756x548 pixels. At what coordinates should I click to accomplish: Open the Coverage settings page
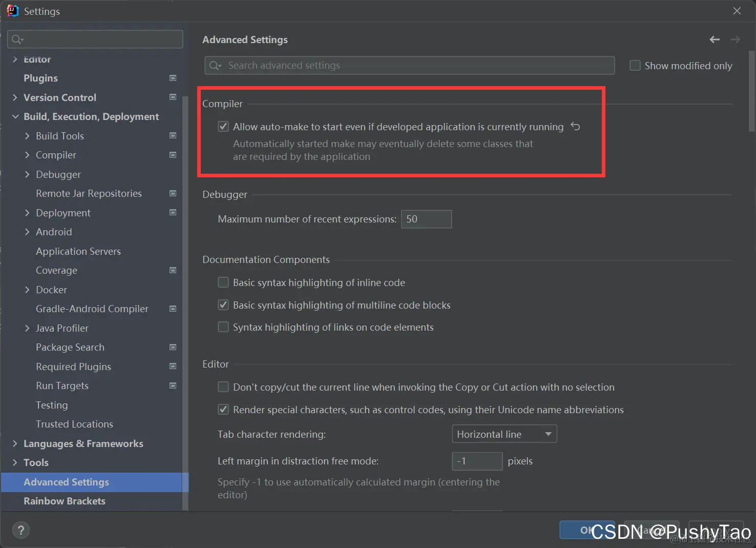tap(56, 270)
